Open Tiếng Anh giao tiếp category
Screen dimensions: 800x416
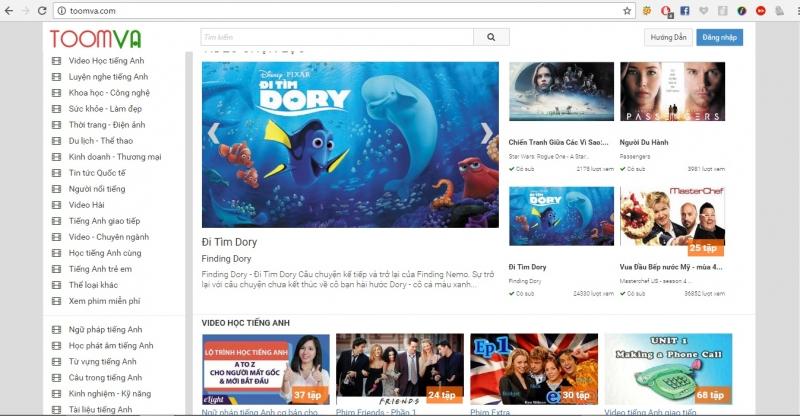(x=104, y=221)
